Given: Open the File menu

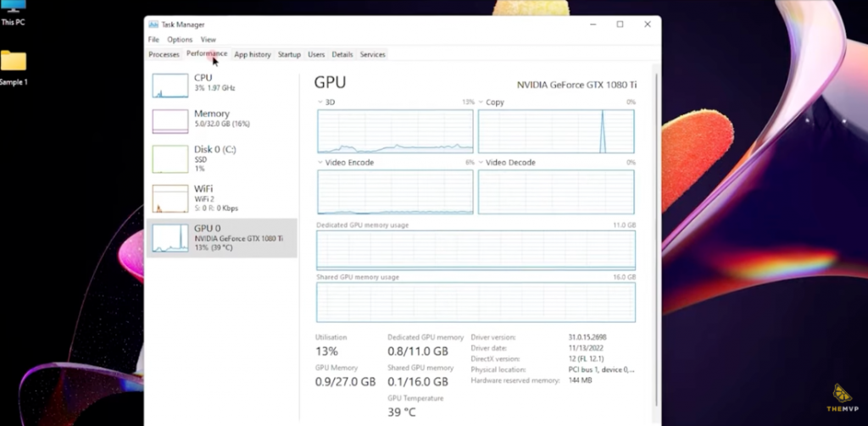Looking at the screenshot, I should coord(153,40).
